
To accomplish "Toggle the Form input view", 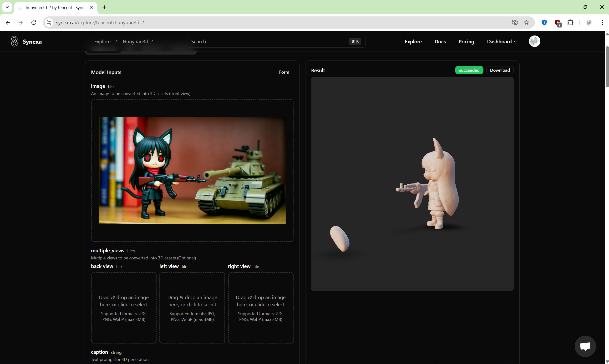I will tap(284, 72).
